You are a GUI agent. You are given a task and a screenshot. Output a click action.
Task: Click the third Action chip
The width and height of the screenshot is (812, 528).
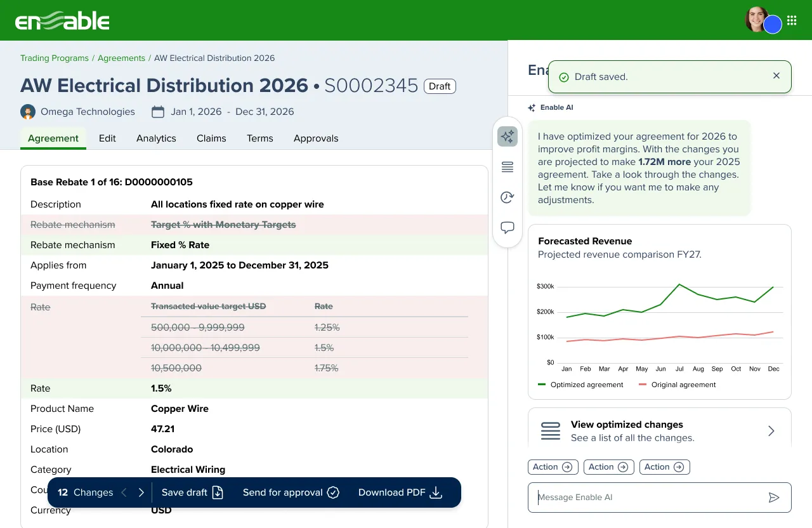[x=664, y=467]
